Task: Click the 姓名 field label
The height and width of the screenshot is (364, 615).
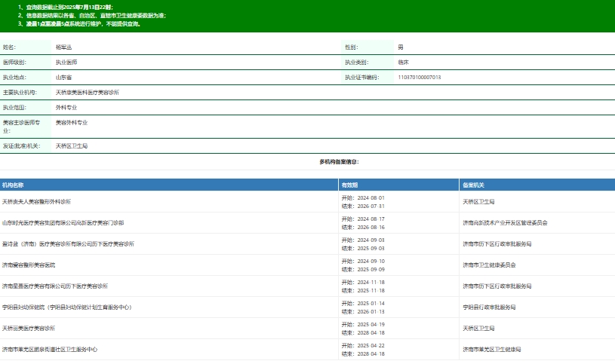Action: point(9,47)
